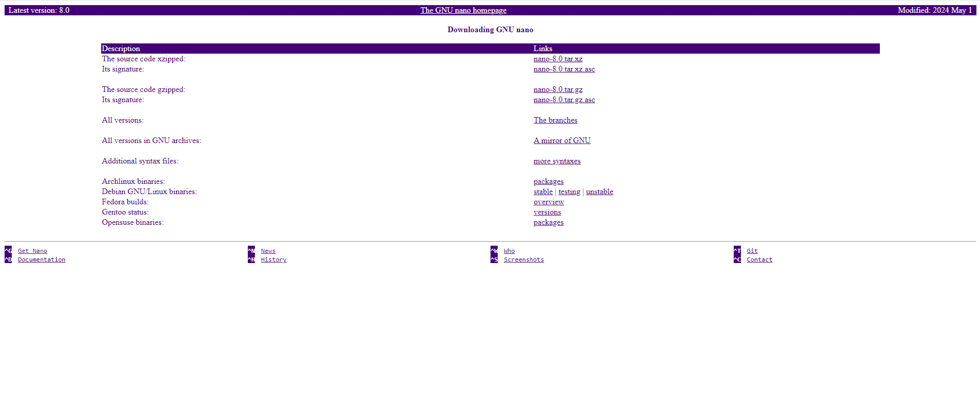
Task: Click the ^W key badge beside Who
Action: (494, 251)
